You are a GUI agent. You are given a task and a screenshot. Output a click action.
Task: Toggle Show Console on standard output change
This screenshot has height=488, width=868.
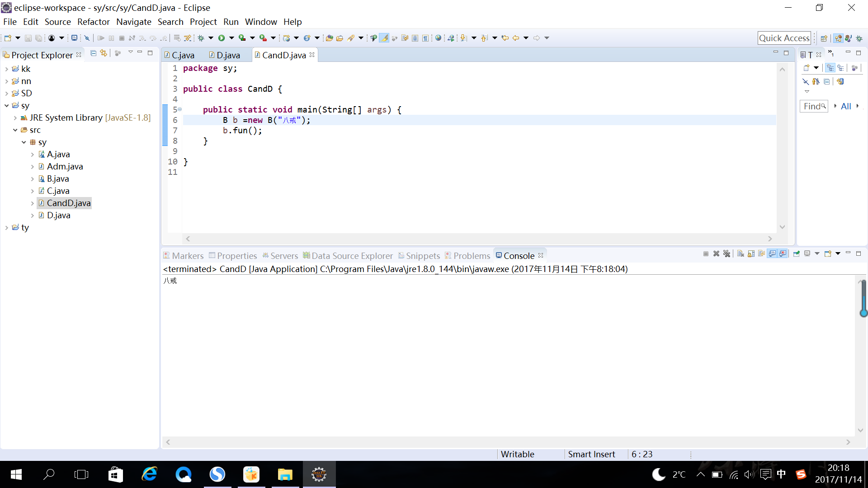pyautogui.click(x=772, y=253)
